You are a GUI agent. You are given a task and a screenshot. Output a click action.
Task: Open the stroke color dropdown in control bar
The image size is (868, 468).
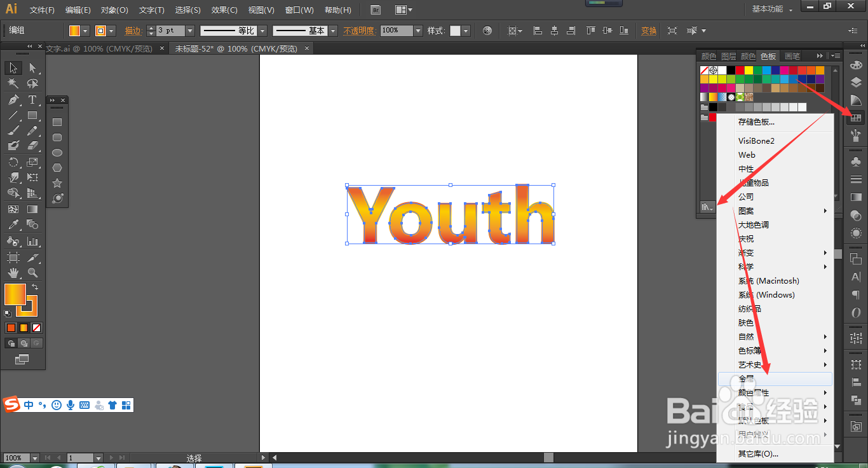(x=112, y=31)
